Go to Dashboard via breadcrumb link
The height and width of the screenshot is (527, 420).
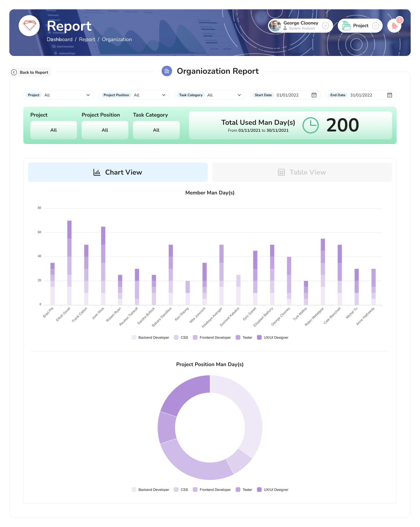point(60,39)
